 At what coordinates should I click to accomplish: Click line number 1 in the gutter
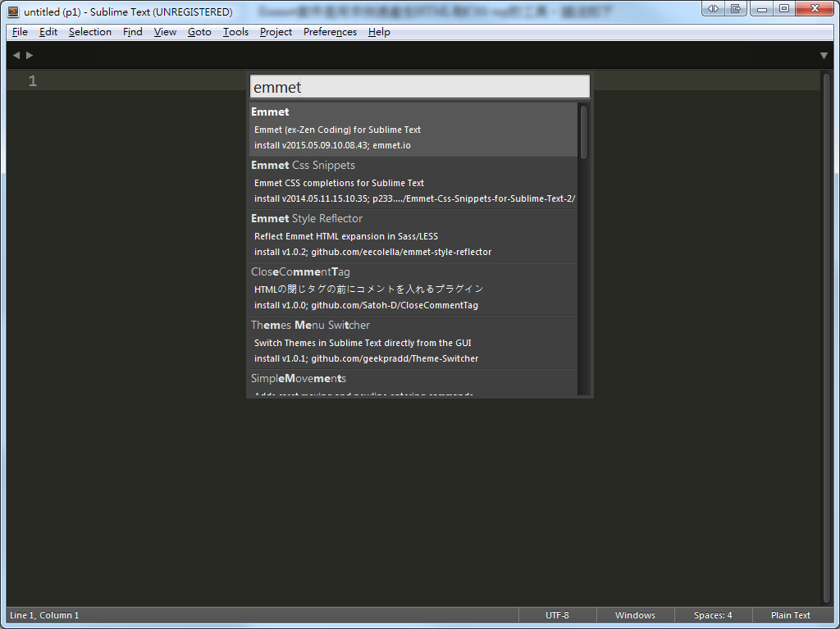(x=33, y=81)
